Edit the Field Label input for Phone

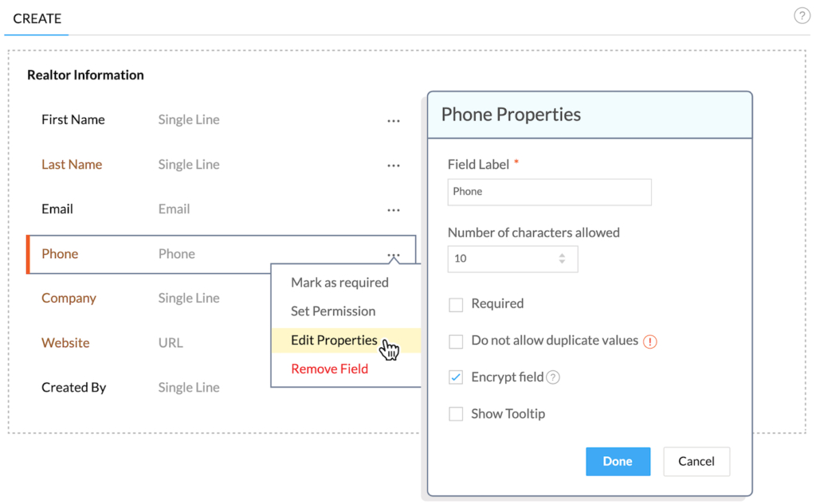click(x=549, y=192)
